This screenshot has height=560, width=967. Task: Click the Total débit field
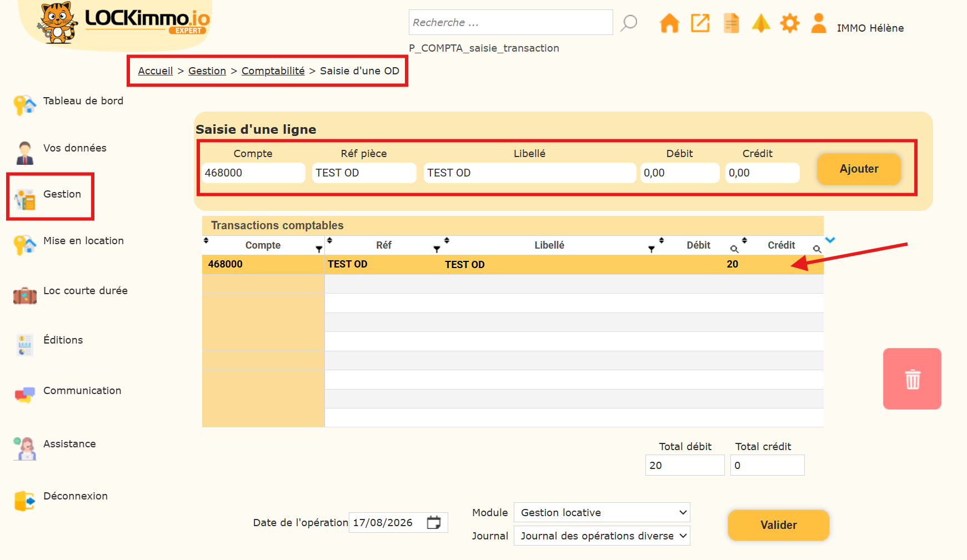click(685, 465)
